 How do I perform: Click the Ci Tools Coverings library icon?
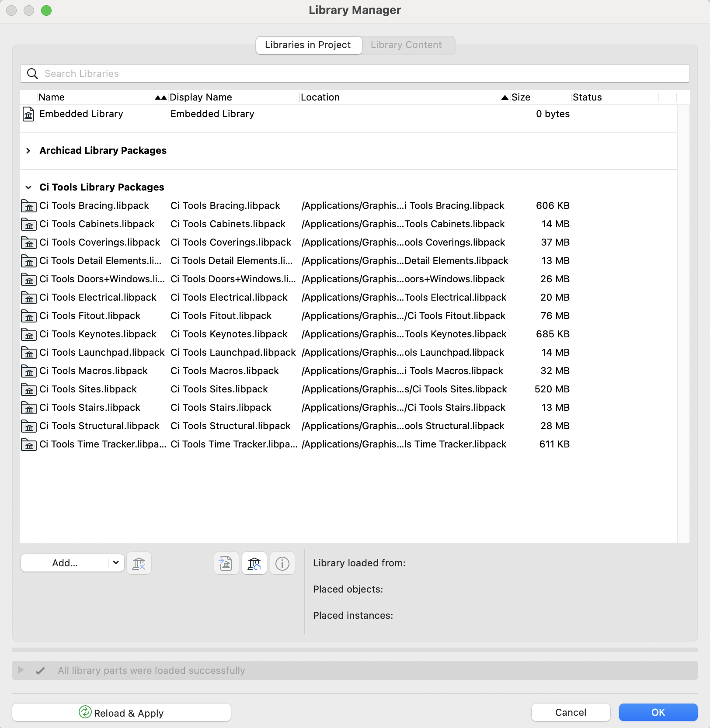(29, 243)
